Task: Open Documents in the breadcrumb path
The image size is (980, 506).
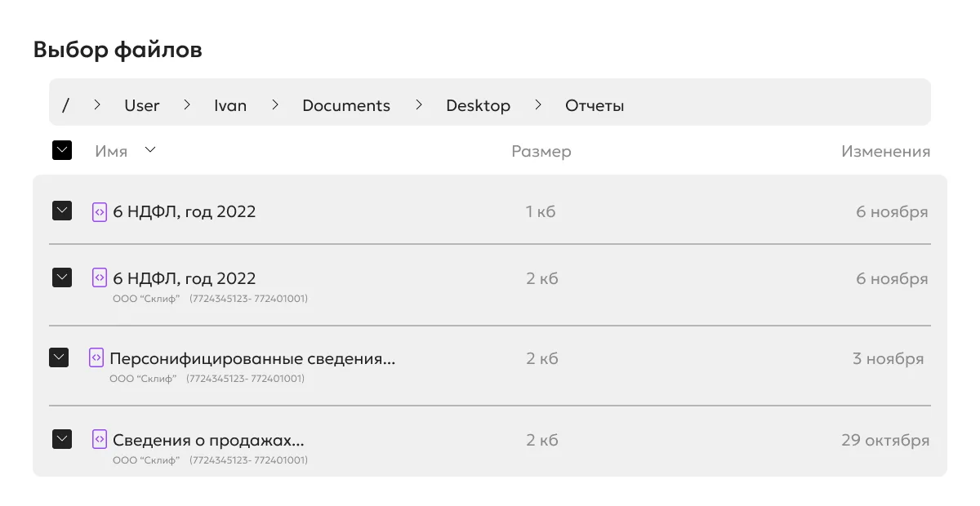Action: pyautogui.click(x=346, y=105)
